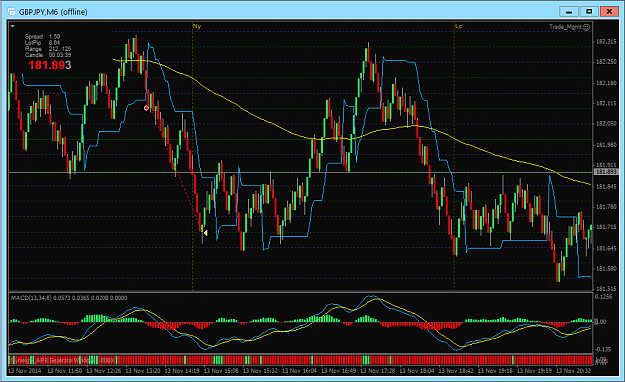This screenshot has width=625, height=382.
Task: Click the 13 Nov 19:18 time axis label
Action: (495, 370)
